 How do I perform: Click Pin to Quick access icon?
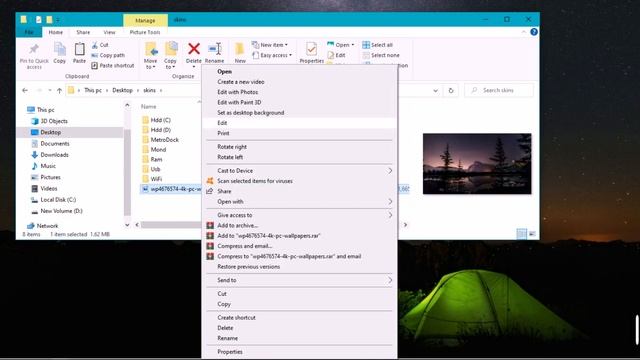click(x=34, y=50)
